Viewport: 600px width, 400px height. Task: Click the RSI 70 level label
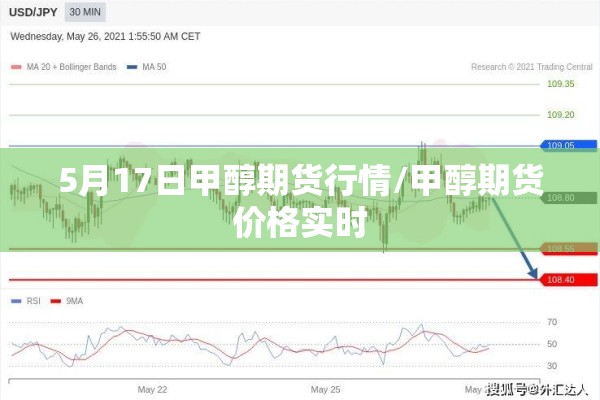tap(552, 322)
